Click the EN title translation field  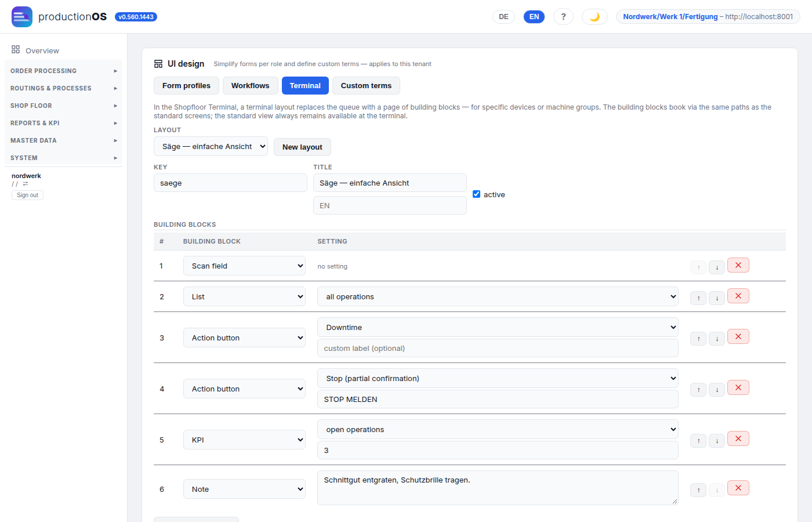[x=390, y=205]
